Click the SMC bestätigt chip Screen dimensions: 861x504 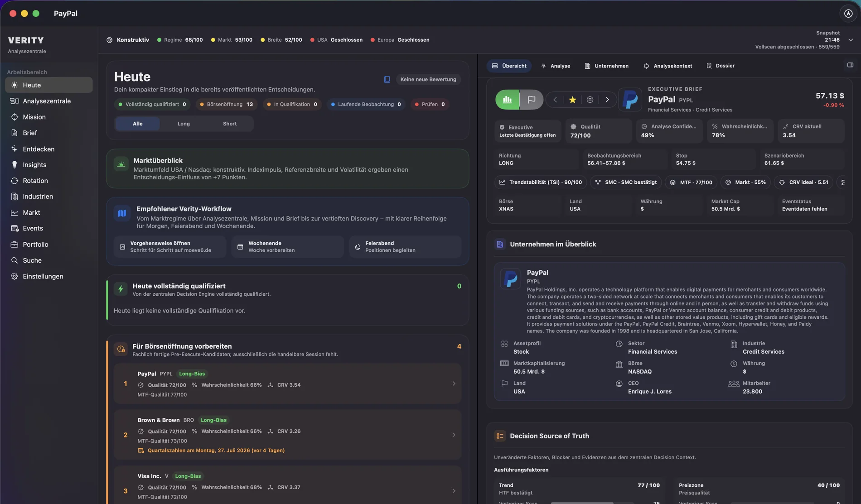(x=626, y=182)
